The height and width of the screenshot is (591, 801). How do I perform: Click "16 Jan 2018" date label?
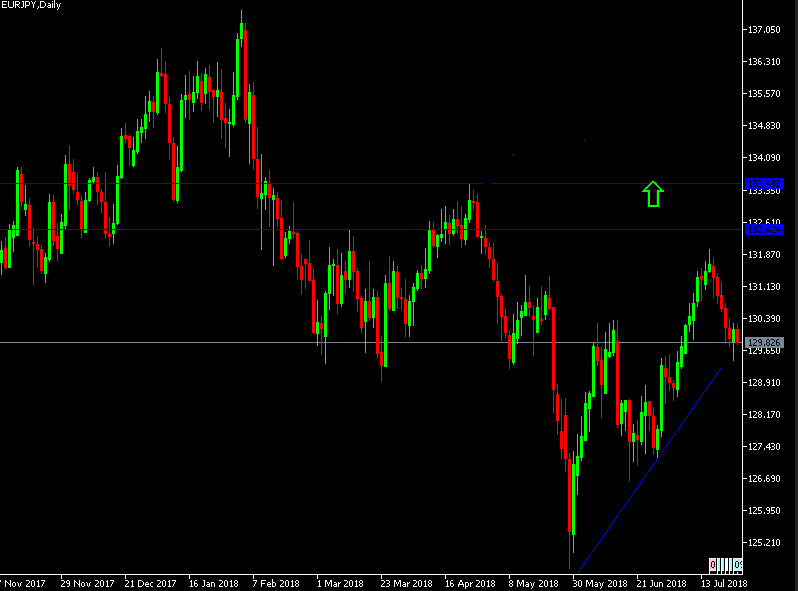click(x=215, y=581)
